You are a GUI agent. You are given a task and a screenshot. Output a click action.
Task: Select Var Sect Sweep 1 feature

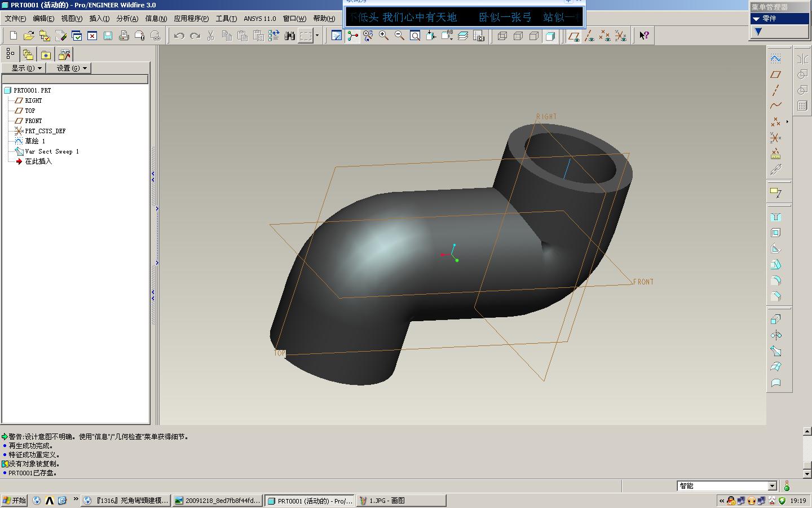[52, 151]
